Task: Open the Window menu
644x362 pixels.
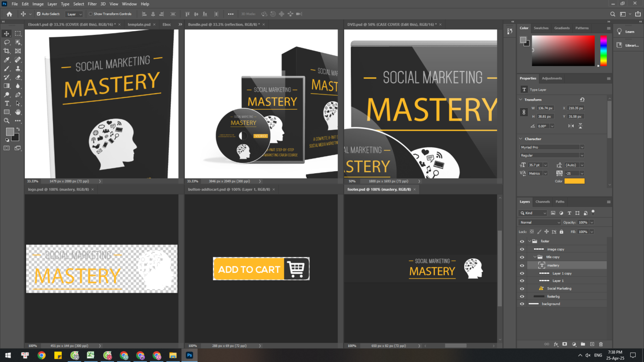Action: click(129, 4)
